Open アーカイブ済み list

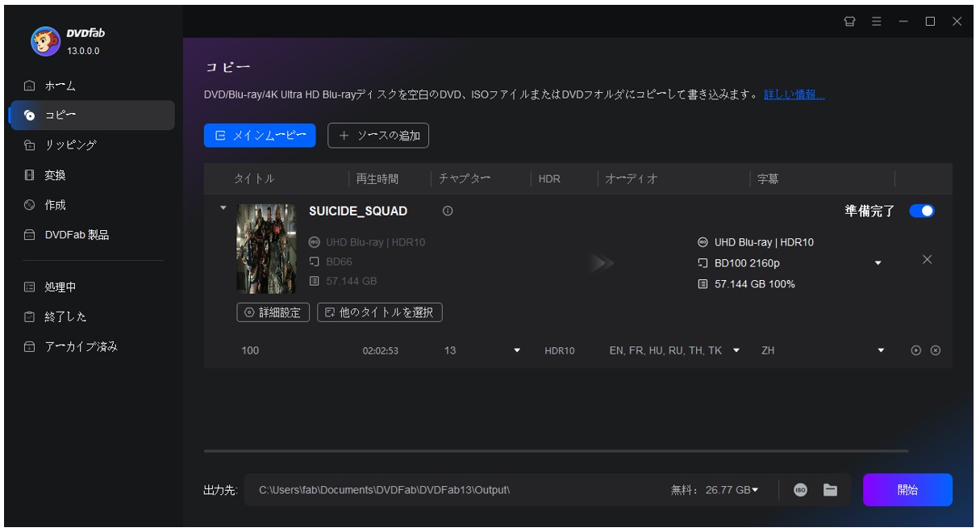(x=91, y=346)
